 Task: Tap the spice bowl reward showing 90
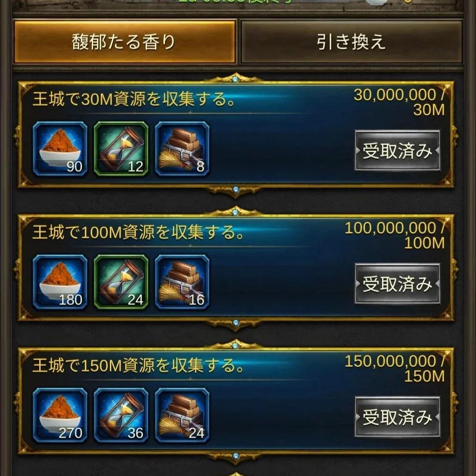point(60,149)
